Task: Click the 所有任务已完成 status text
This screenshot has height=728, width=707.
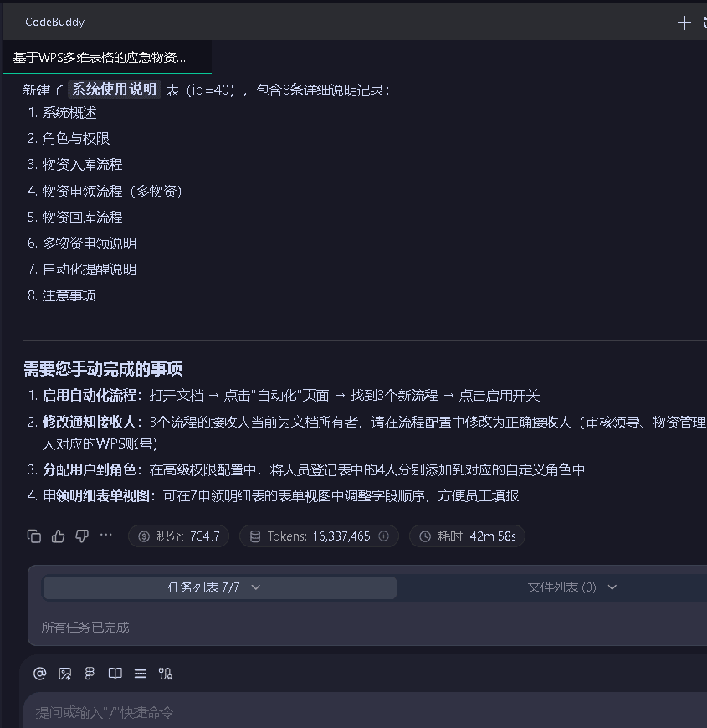Action: [85, 628]
